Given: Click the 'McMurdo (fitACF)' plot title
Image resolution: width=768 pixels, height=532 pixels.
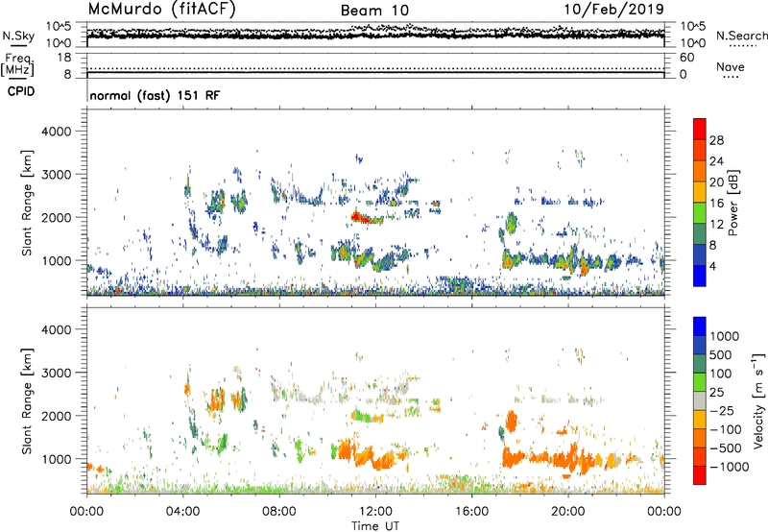Looking at the screenshot, I should point(161,10).
